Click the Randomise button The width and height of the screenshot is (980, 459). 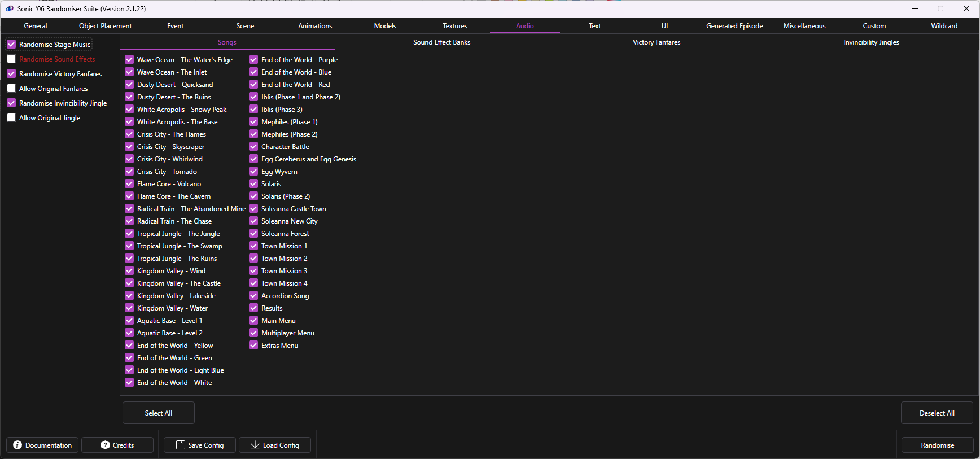tap(938, 445)
